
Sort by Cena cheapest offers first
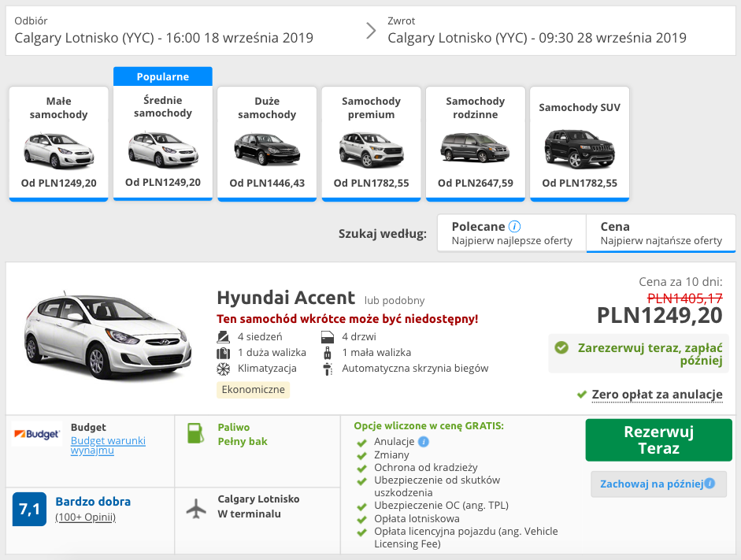(x=661, y=233)
